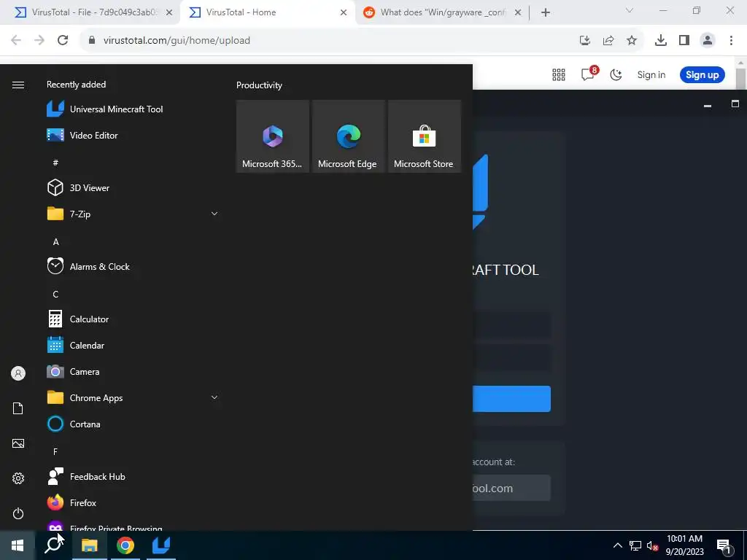Toggle Chrome side panel
This screenshot has height=560, width=747.
click(684, 41)
